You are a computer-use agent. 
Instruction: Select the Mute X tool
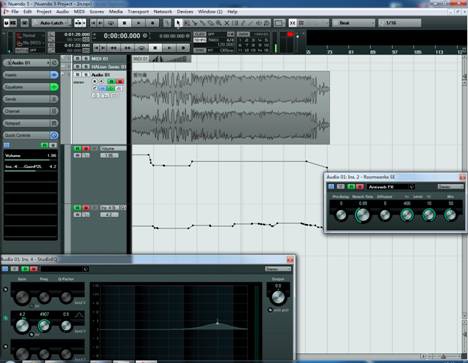pos(227,23)
